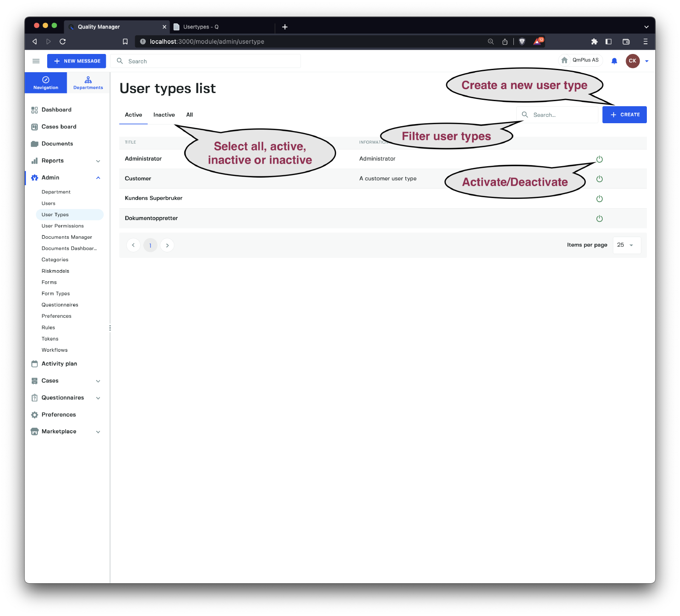680x616 pixels.
Task: Toggle power icon for Customer row
Action: pos(599,179)
